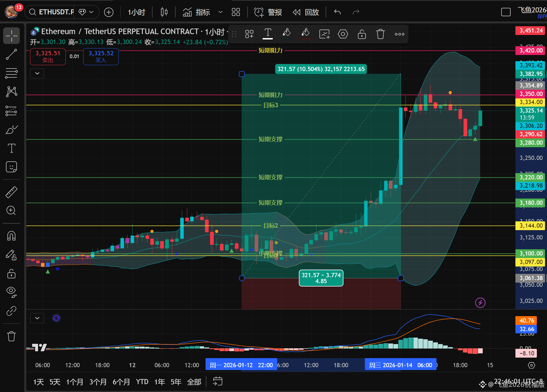This screenshot has height=392, width=547.
Task: Expand the indicators dropdown arrow
Action: coord(220,12)
